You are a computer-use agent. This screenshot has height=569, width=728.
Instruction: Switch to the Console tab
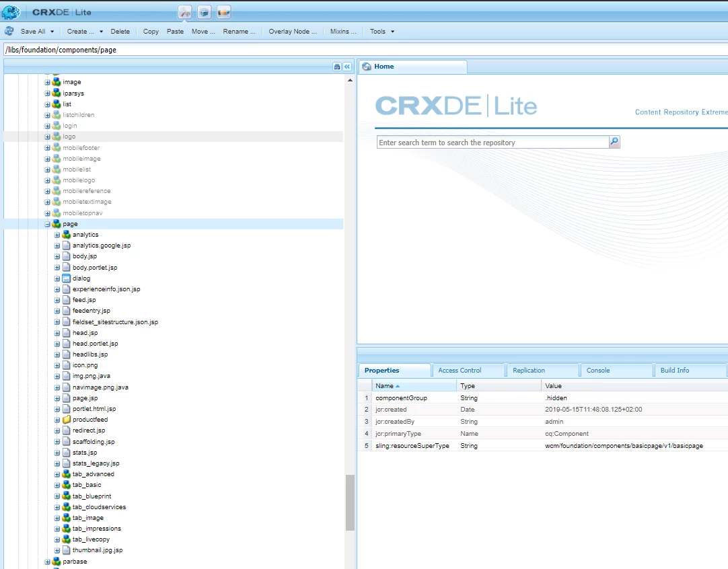click(616, 371)
